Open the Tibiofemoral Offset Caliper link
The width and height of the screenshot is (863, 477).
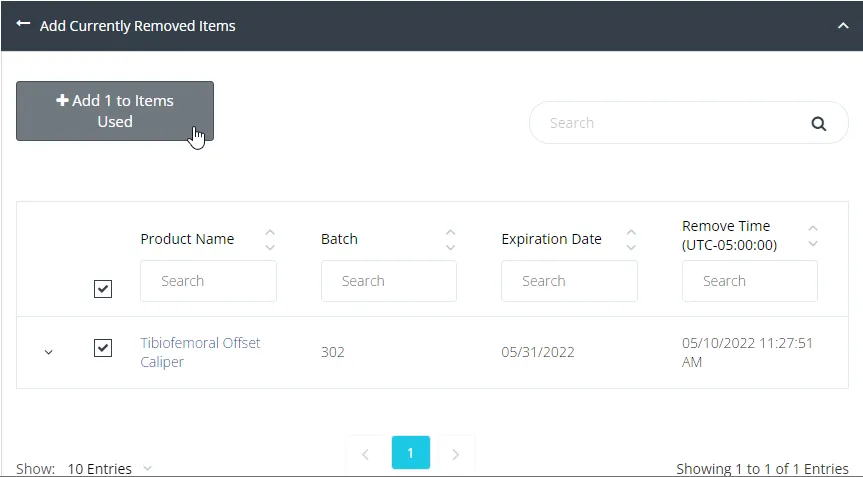click(x=200, y=352)
